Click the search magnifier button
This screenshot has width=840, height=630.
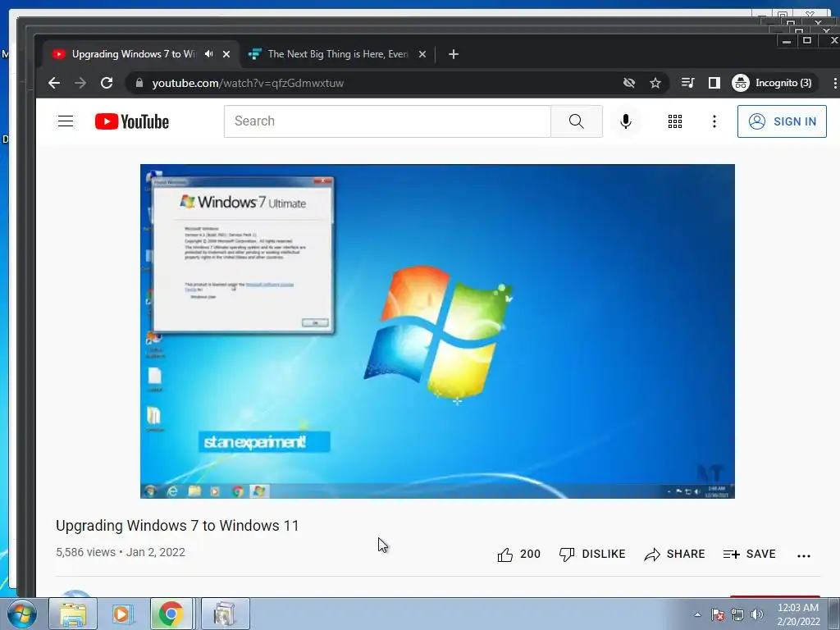coord(577,121)
